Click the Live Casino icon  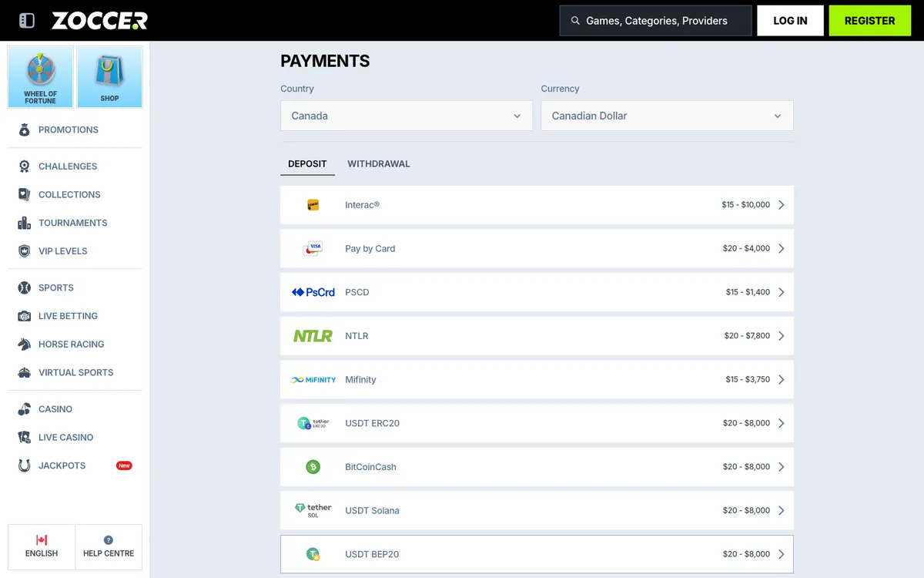click(25, 437)
